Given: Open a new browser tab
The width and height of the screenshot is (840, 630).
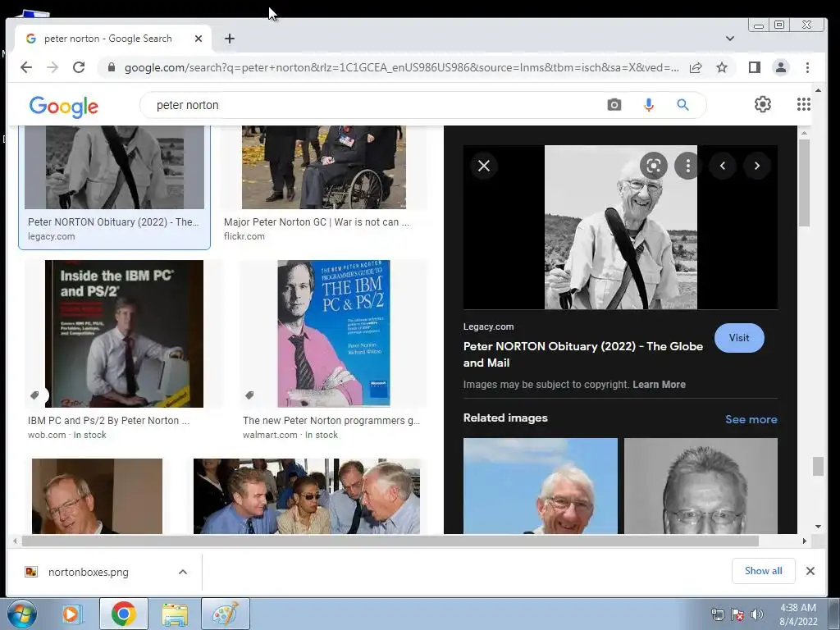Looking at the screenshot, I should tap(230, 39).
